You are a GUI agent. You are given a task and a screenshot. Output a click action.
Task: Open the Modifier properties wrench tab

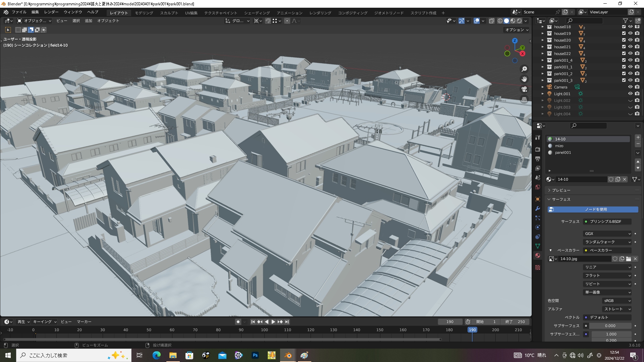coord(538,208)
